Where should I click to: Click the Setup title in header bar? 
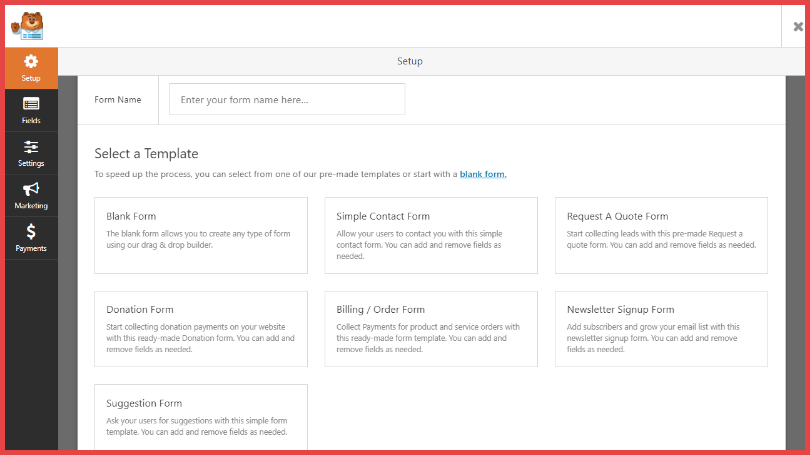point(410,61)
